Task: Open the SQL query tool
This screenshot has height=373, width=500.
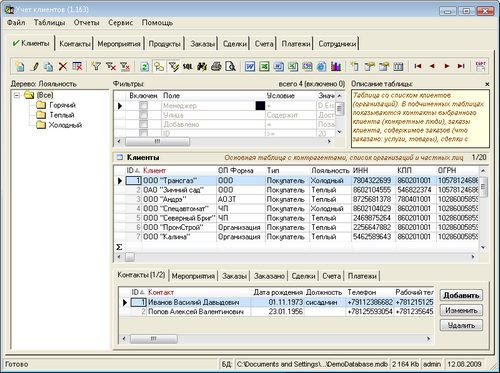Action: click(187, 66)
